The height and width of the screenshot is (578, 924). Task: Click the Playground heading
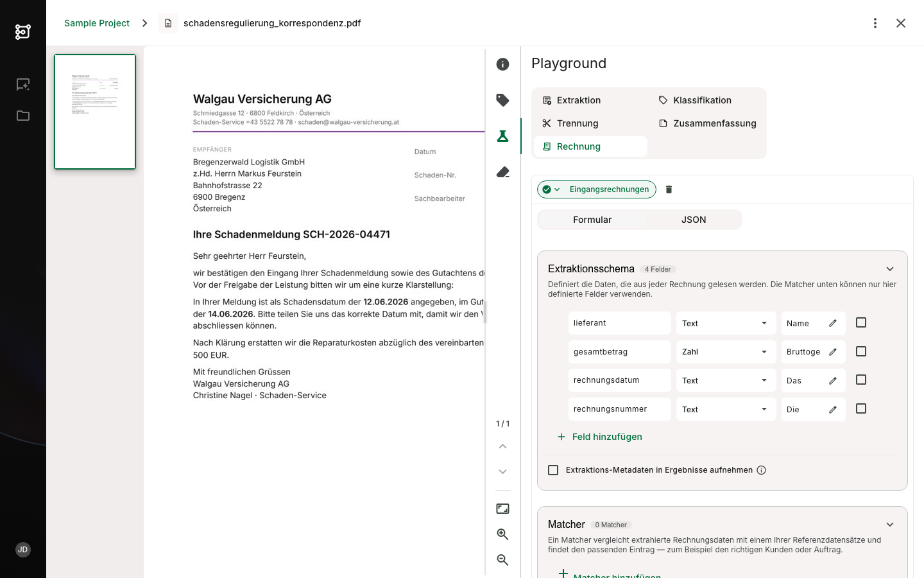pos(569,64)
